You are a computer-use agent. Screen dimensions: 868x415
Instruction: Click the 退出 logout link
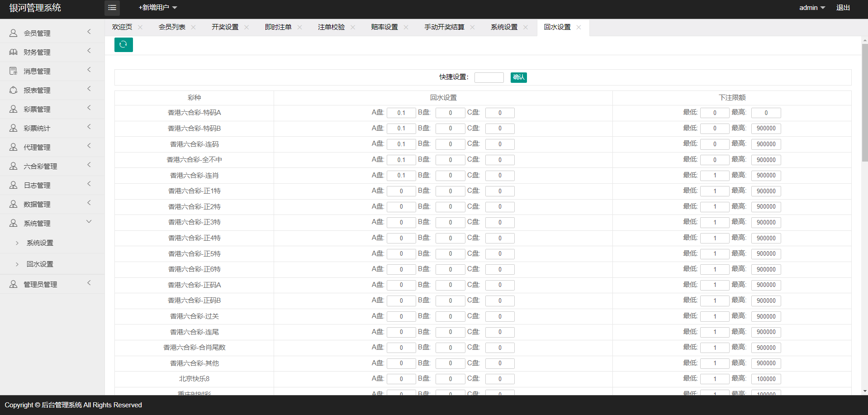point(843,8)
